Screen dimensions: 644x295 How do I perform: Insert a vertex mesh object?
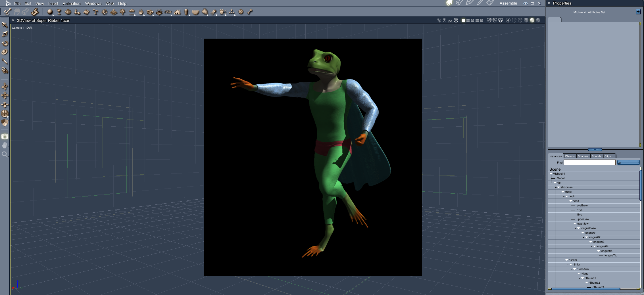pos(68,12)
